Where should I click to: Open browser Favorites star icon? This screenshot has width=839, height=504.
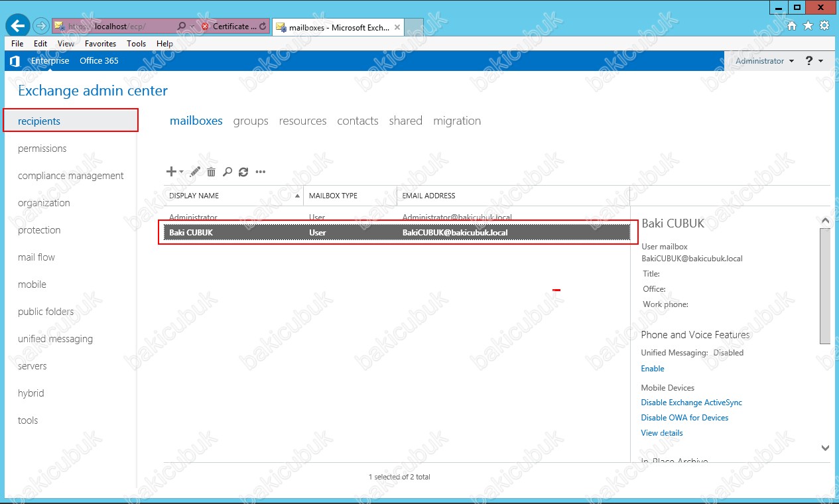808,26
